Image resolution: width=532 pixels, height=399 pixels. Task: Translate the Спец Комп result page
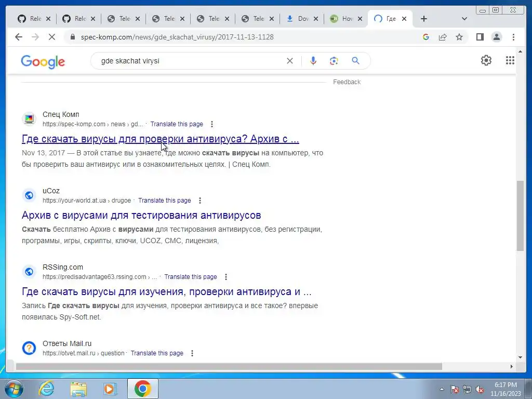click(x=177, y=124)
